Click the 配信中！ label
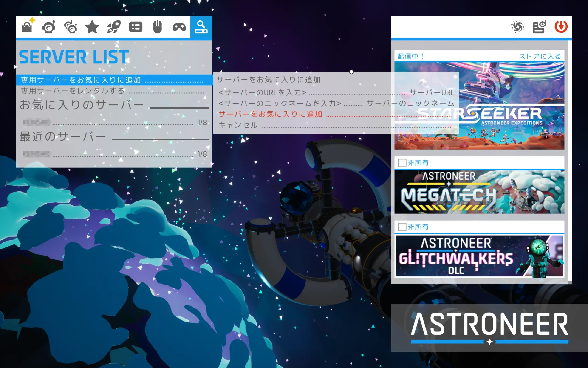588x368 pixels. [410, 56]
